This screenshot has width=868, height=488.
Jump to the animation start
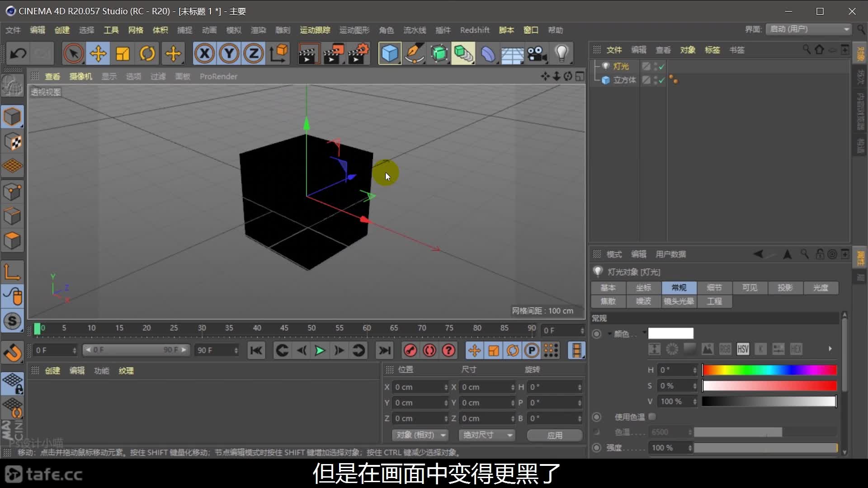(x=256, y=350)
